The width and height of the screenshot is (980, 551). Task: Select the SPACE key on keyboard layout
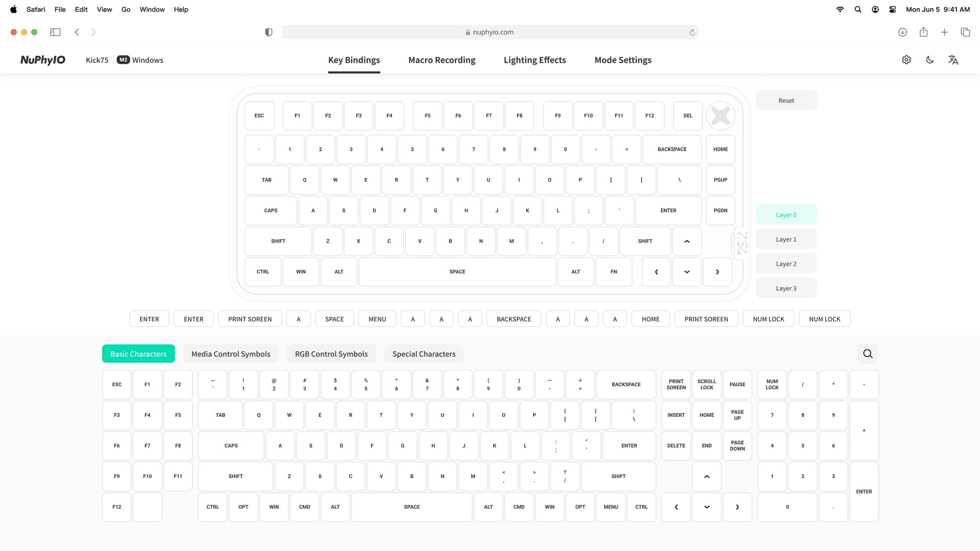(457, 272)
